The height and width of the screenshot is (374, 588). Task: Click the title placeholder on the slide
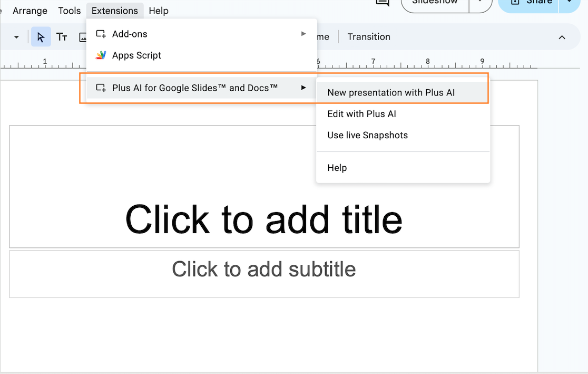click(264, 186)
